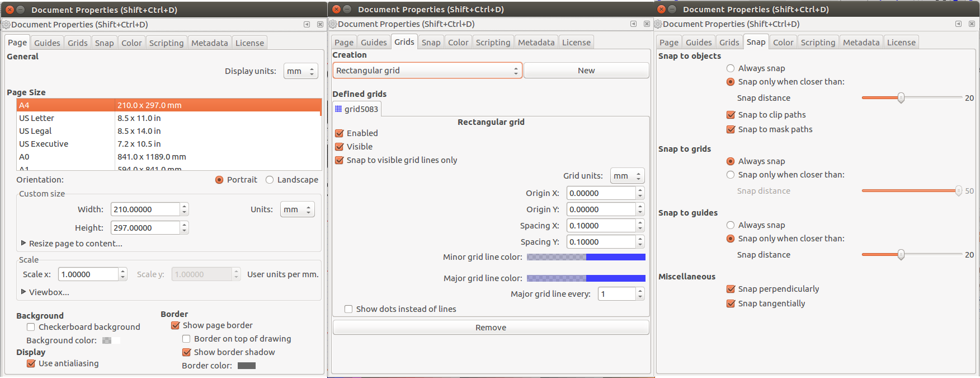Open the Custom size Units dropdown
Viewport: 980px width, 378px height.
298,209
